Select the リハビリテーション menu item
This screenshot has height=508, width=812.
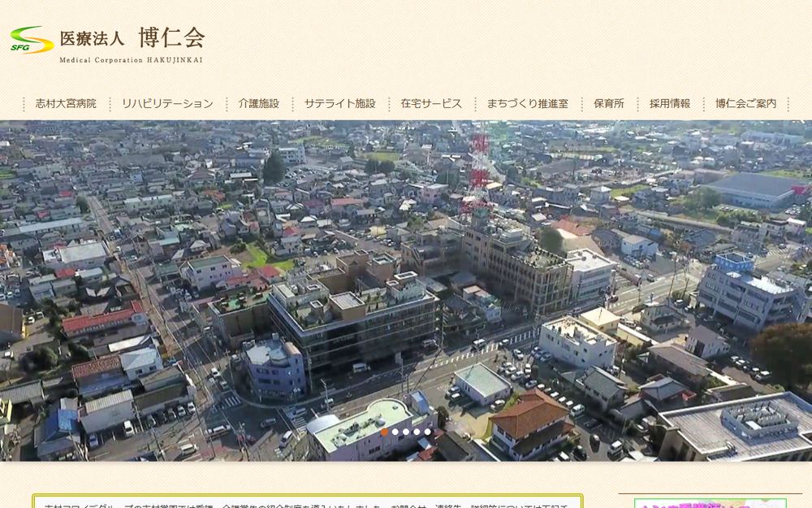coord(167,104)
